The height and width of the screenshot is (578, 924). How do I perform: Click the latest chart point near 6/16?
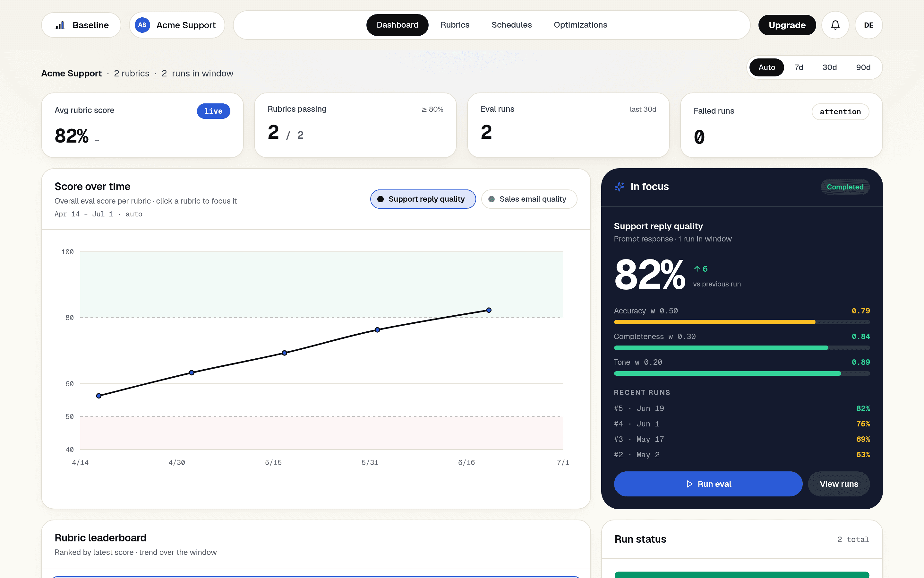tap(489, 310)
